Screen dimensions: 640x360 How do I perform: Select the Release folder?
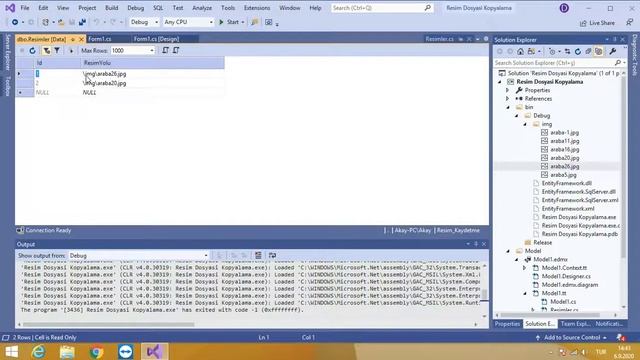pos(542,242)
